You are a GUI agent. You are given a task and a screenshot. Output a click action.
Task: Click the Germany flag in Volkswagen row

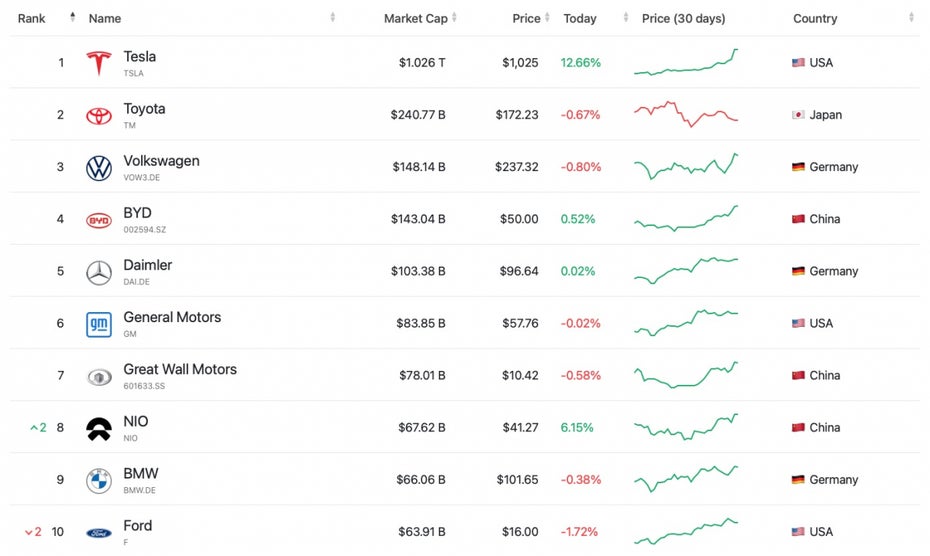[x=798, y=167]
